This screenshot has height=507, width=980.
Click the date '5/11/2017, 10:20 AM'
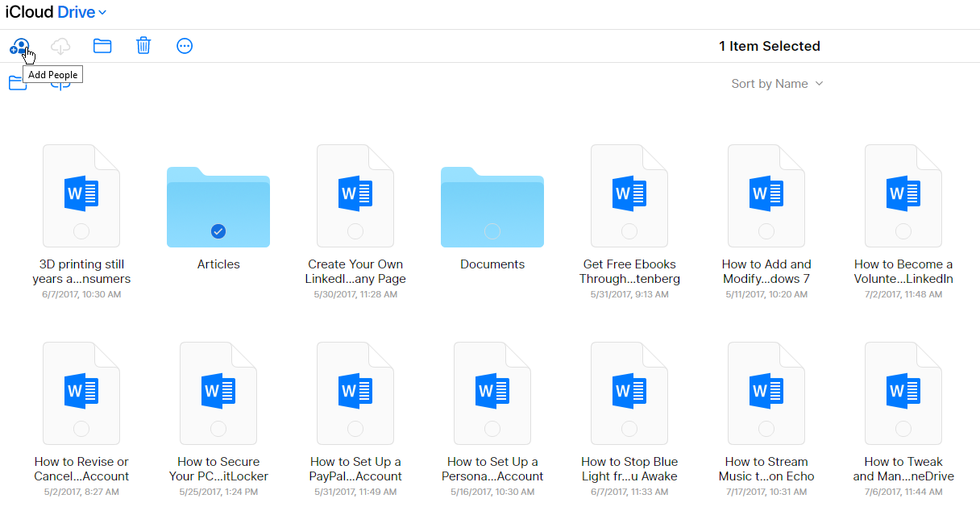[x=766, y=294]
